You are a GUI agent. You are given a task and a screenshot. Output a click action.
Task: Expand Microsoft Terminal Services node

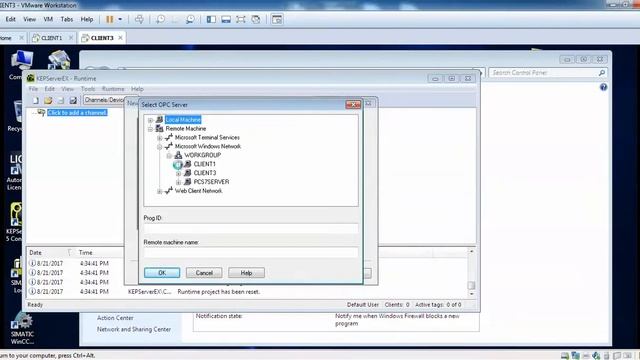pyautogui.click(x=160, y=138)
